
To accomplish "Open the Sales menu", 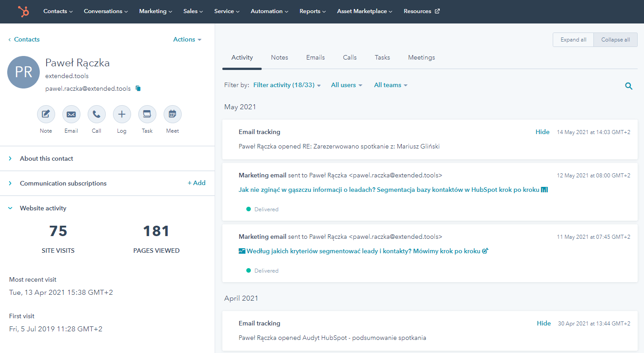I will click(x=193, y=11).
